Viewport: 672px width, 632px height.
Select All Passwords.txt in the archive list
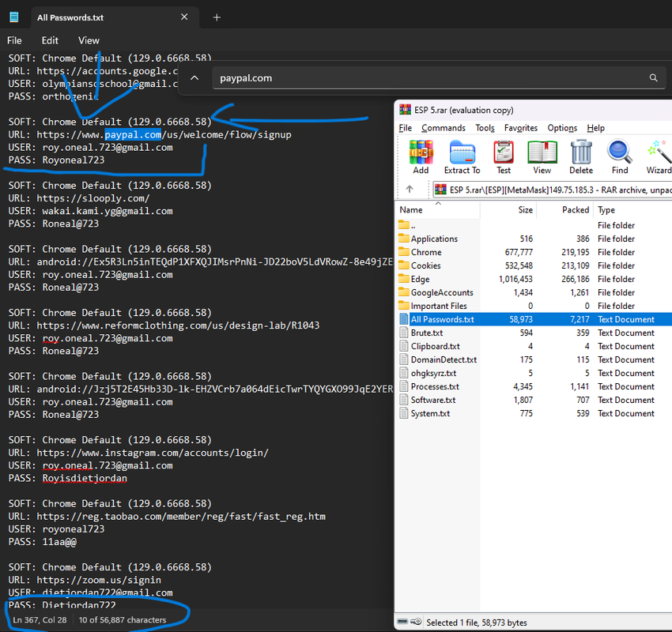coord(534,319)
